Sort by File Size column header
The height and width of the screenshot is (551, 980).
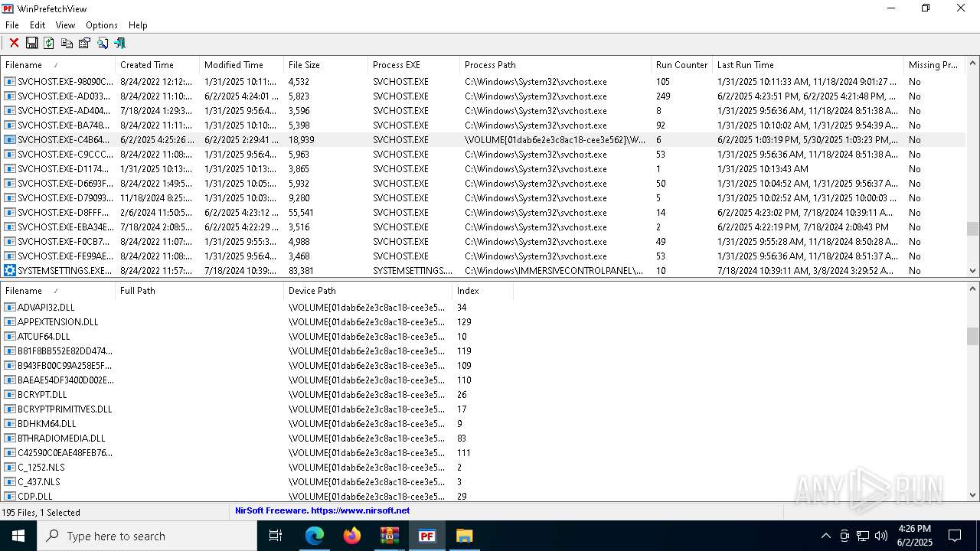(x=326, y=65)
